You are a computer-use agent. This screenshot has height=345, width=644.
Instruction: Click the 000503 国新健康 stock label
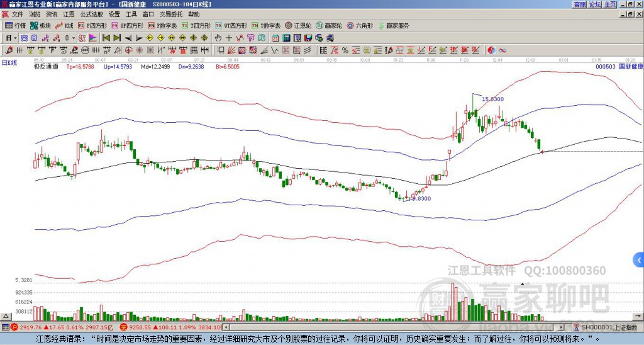619,66
